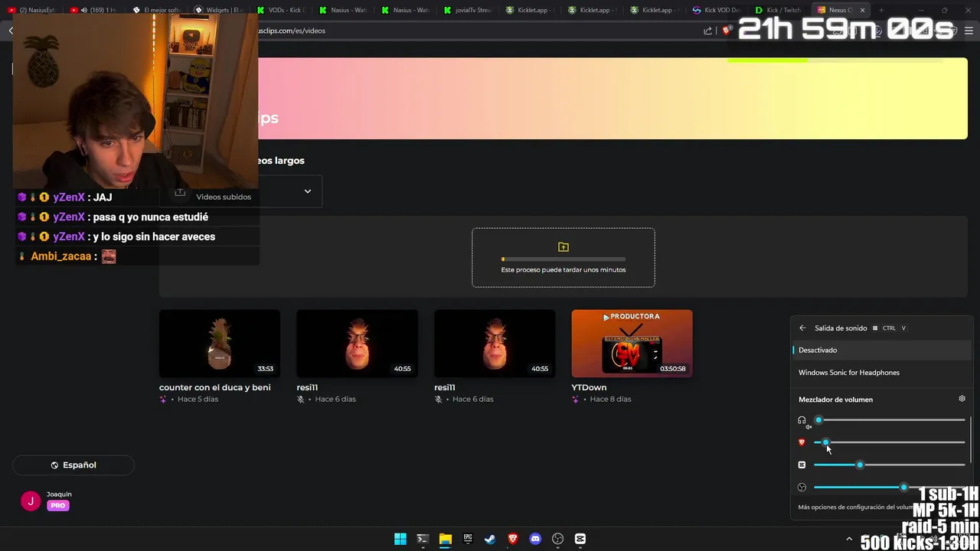Open the counter con el duca y beni thumbnail
This screenshot has width=980, height=551.
220,344
